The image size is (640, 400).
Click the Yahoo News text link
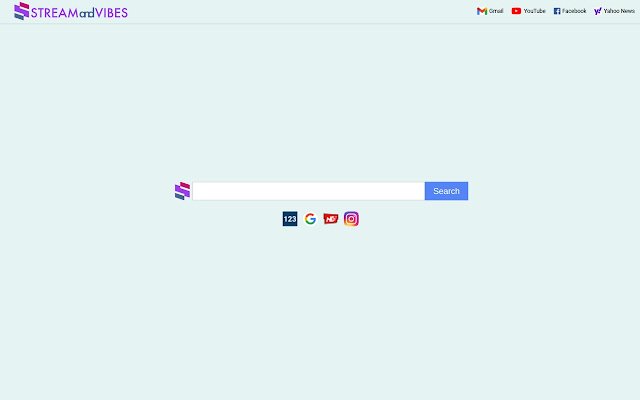point(619,11)
